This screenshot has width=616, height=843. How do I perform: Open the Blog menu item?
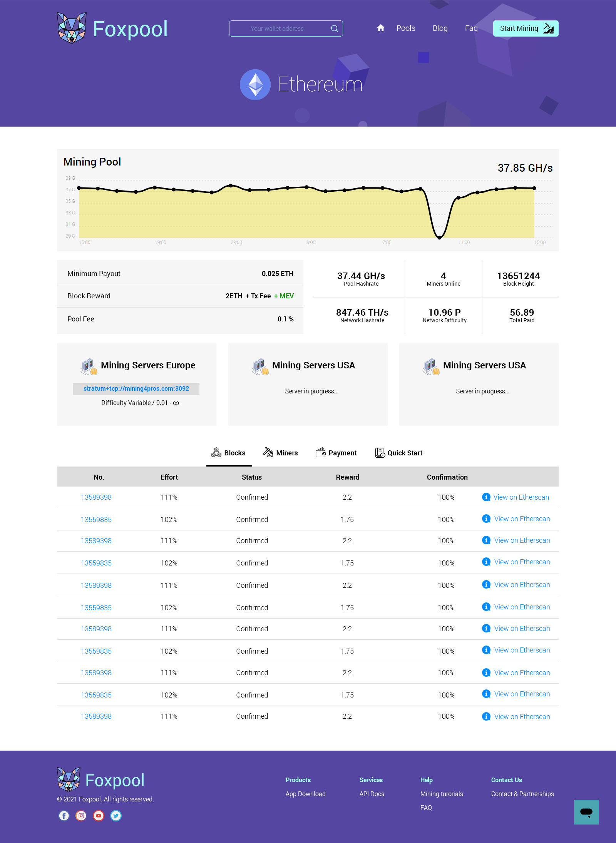point(440,28)
